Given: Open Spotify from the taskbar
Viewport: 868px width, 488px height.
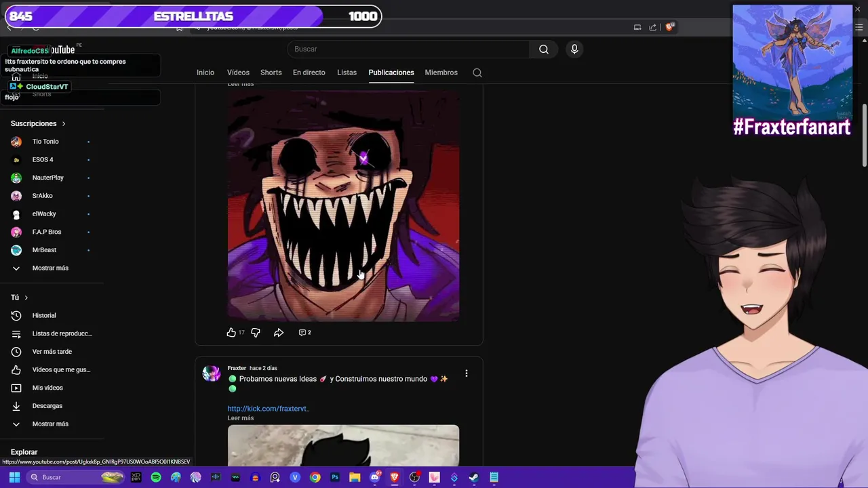Looking at the screenshot, I should [156, 477].
